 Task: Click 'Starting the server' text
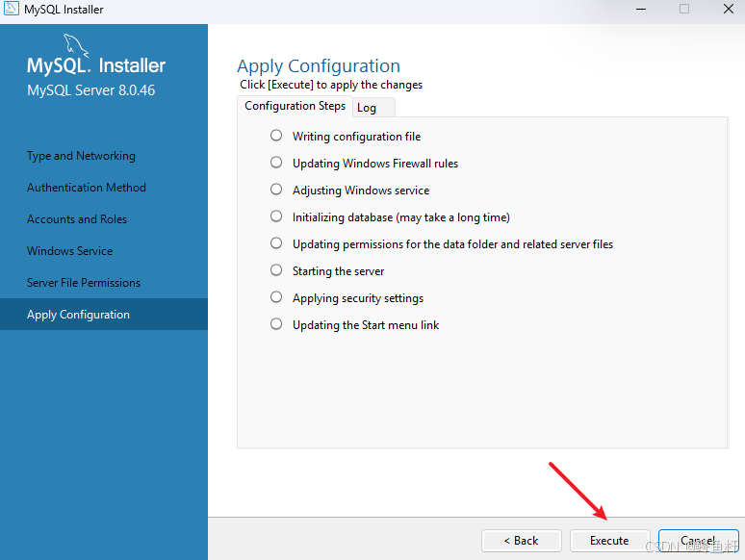pos(338,271)
